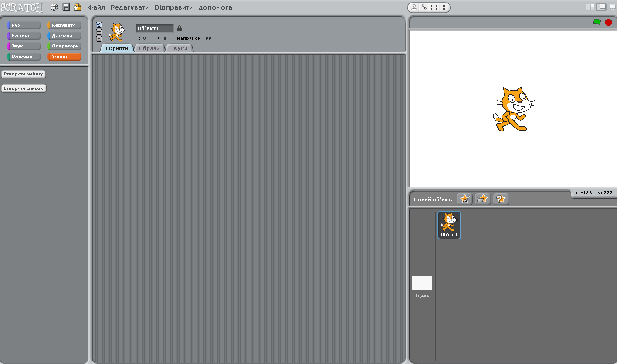Get a surprise sprite with question icon

click(x=501, y=199)
